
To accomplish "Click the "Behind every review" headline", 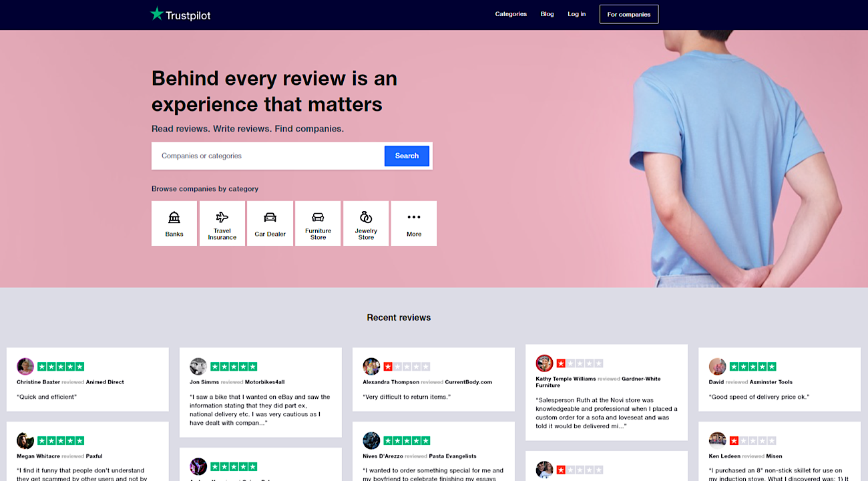I will coord(274,91).
